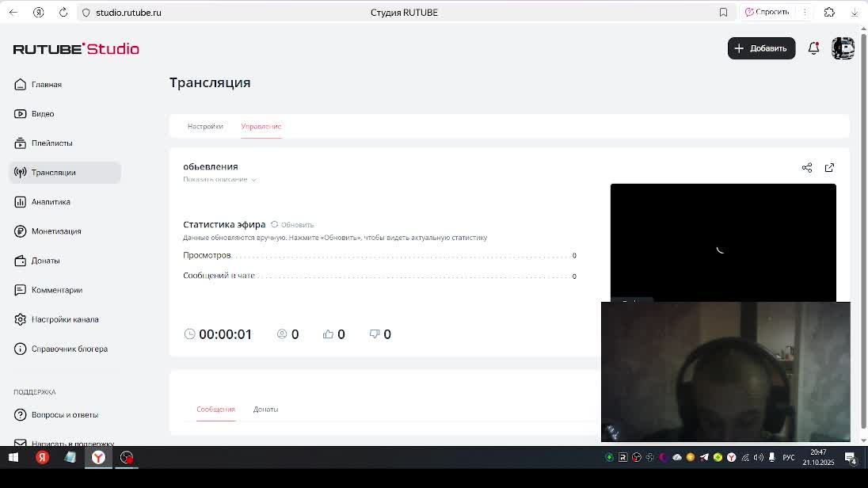Open the user profile avatar

click(x=843, y=48)
